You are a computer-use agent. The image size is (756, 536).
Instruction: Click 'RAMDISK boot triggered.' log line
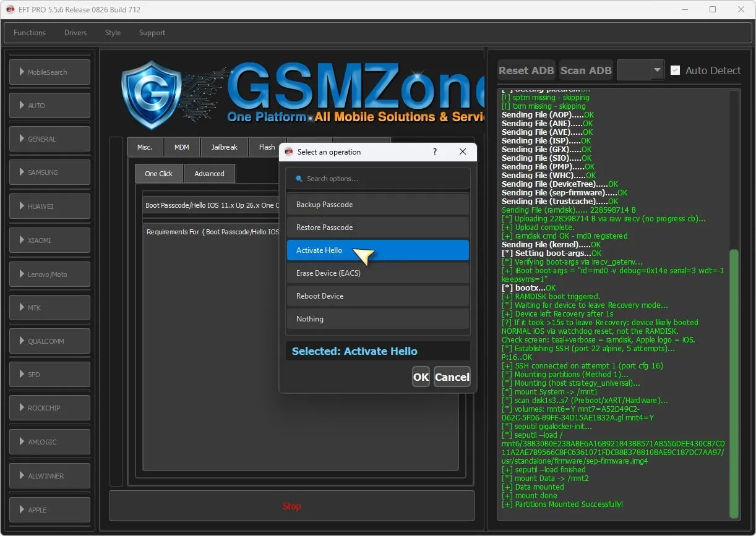(x=551, y=297)
